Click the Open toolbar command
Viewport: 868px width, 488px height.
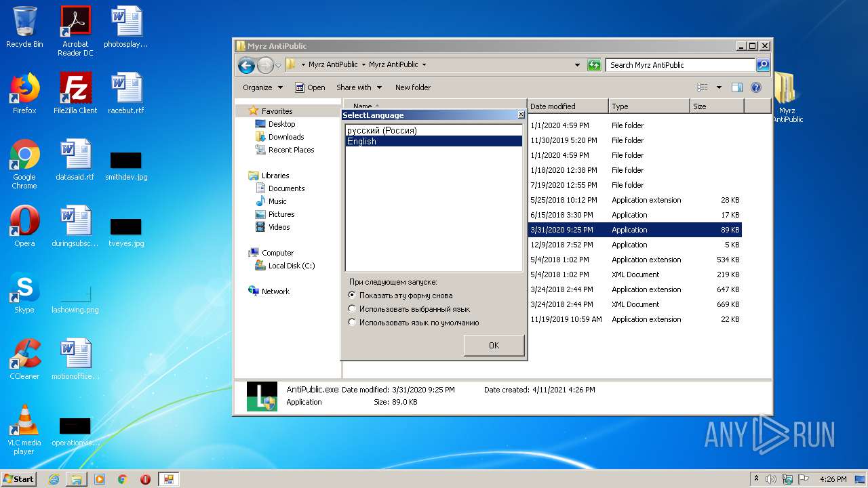[x=310, y=87]
